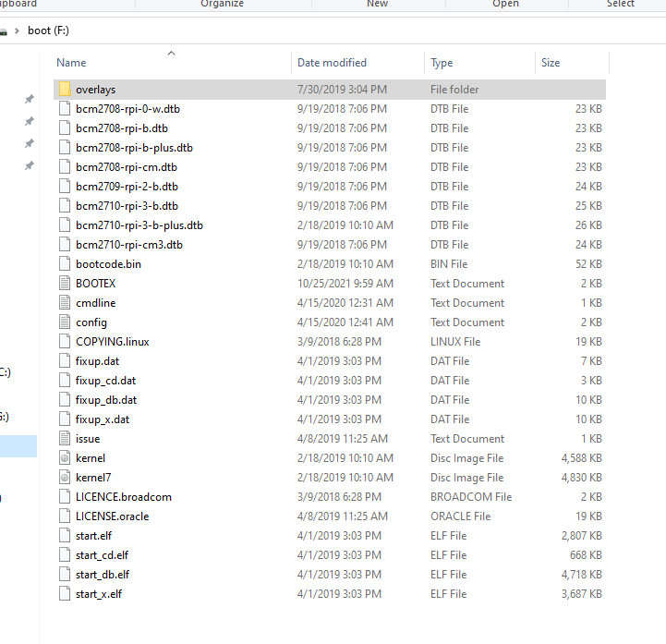This screenshot has width=666, height=644.
Task: Select the bootcode.bin file icon
Action: pyautogui.click(x=64, y=264)
